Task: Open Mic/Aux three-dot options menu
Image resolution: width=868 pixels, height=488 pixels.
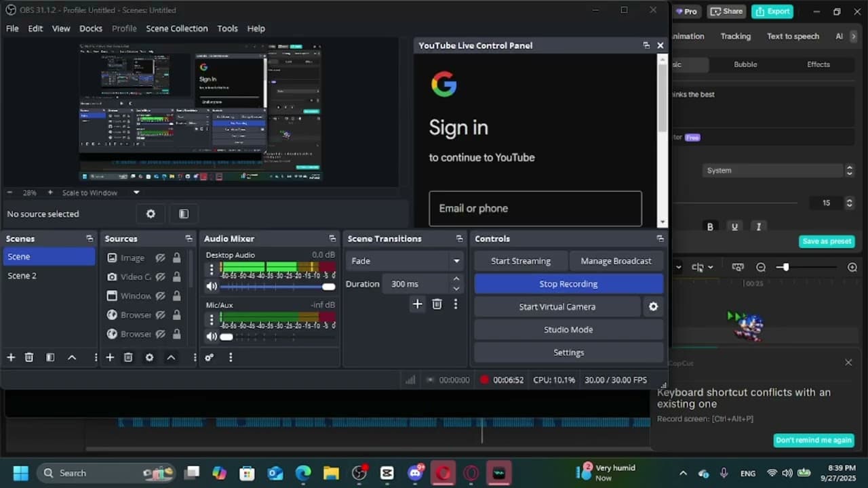Action: (x=212, y=319)
